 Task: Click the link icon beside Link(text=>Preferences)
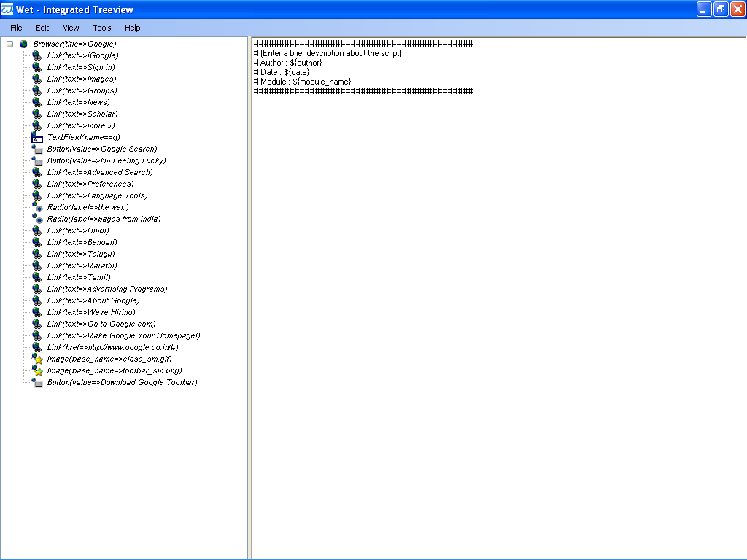tap(36, 184)
